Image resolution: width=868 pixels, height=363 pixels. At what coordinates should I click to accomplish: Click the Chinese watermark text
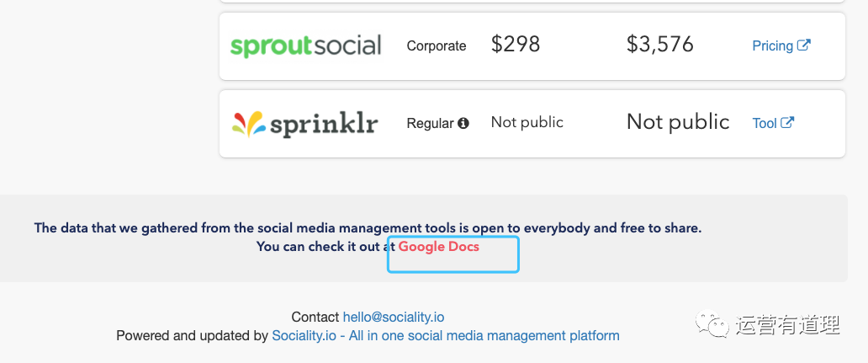click(788, 325)
